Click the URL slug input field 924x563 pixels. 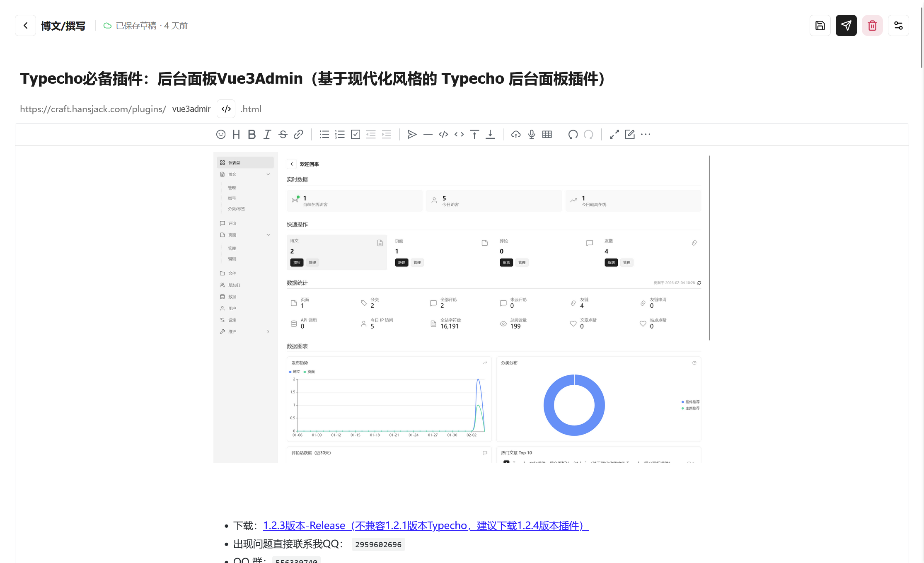[x=191, y=109]
